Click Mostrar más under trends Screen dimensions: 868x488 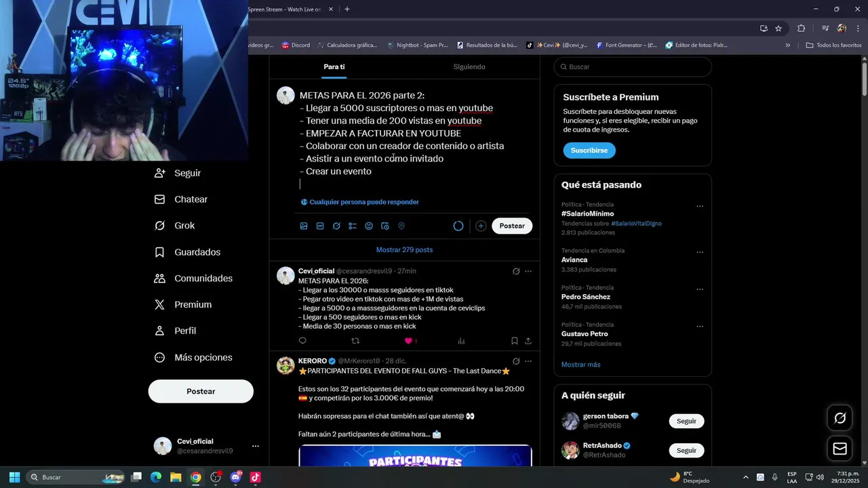point(580,365)
